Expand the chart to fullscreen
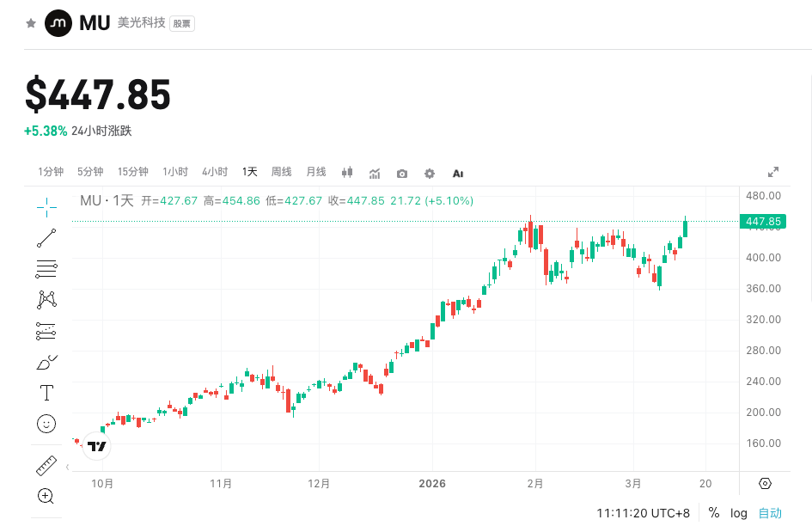Screen dimensions: 812x532 pos(772,170)
